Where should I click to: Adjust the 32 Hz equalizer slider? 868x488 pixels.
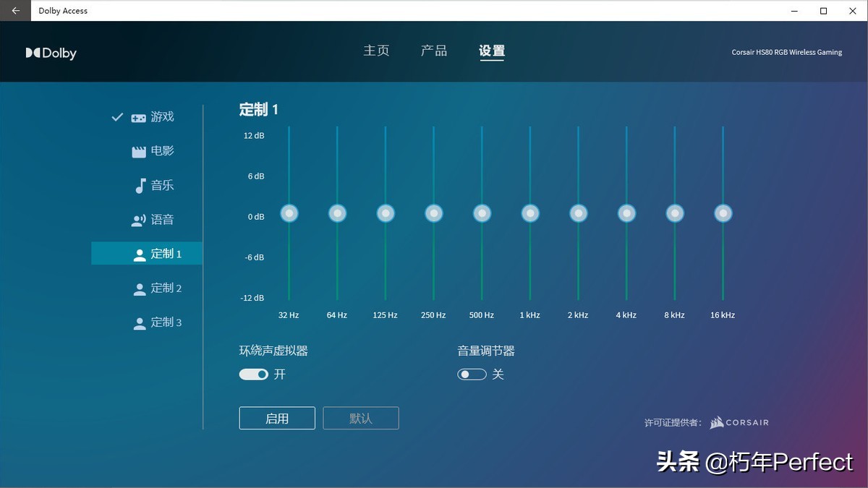[x=289, y=213]
